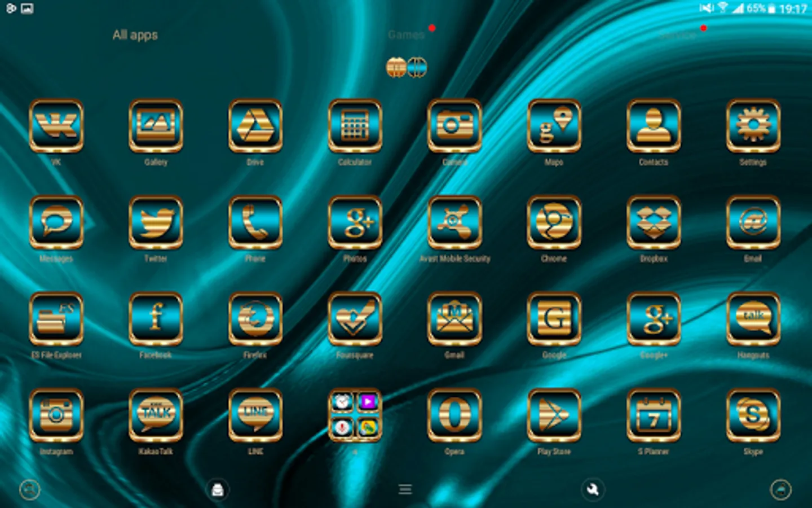Open the Contacts app
The width and height of the screenshot is (812, 508).
coord(654,126)
